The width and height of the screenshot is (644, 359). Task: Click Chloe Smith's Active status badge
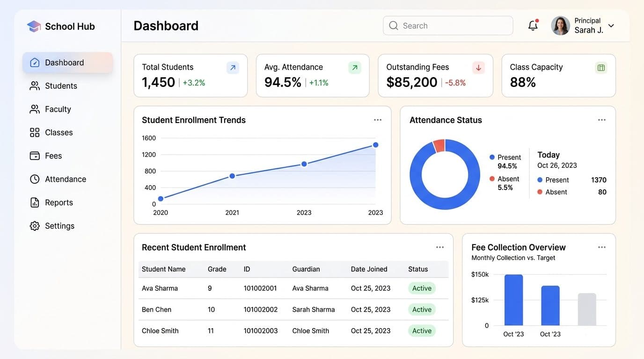click(422, 331)
